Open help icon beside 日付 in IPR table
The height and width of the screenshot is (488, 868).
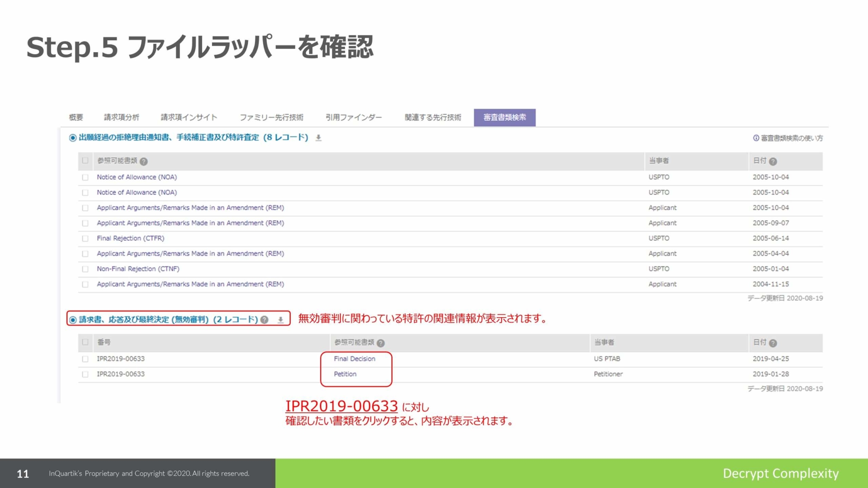click(x=773, y=343)
